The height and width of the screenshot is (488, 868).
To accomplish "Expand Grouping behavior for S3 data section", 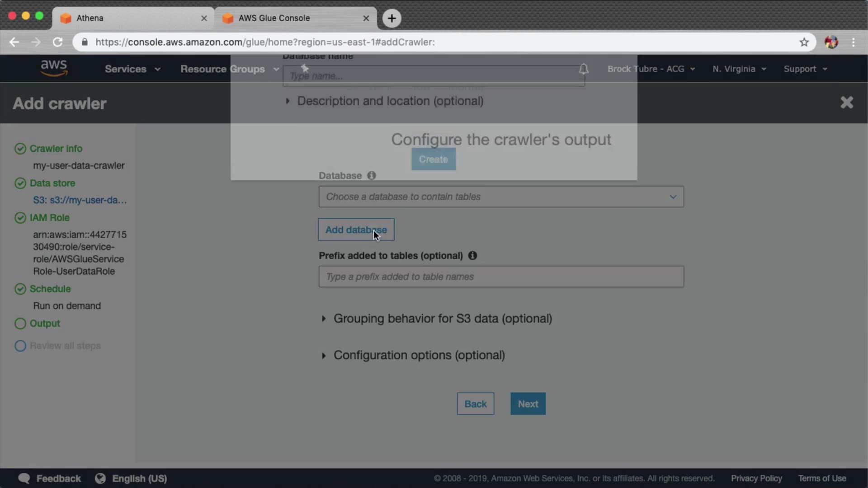I will pos(442,319).
